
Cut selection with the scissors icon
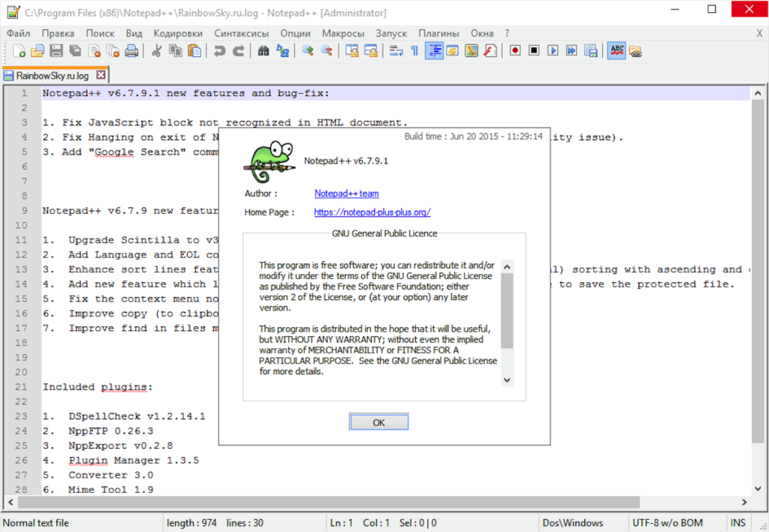[x=157, y=51]
